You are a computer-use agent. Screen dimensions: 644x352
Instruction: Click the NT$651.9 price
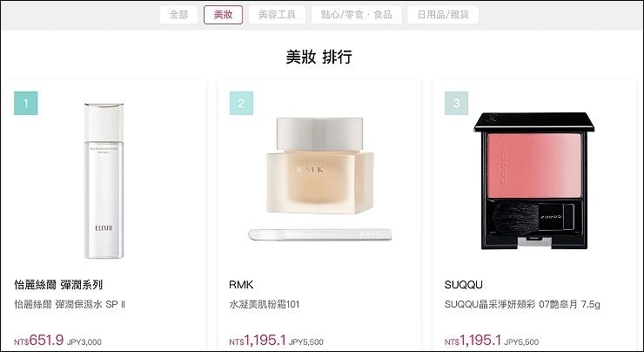pyautogui.click(x=39, y=341)
